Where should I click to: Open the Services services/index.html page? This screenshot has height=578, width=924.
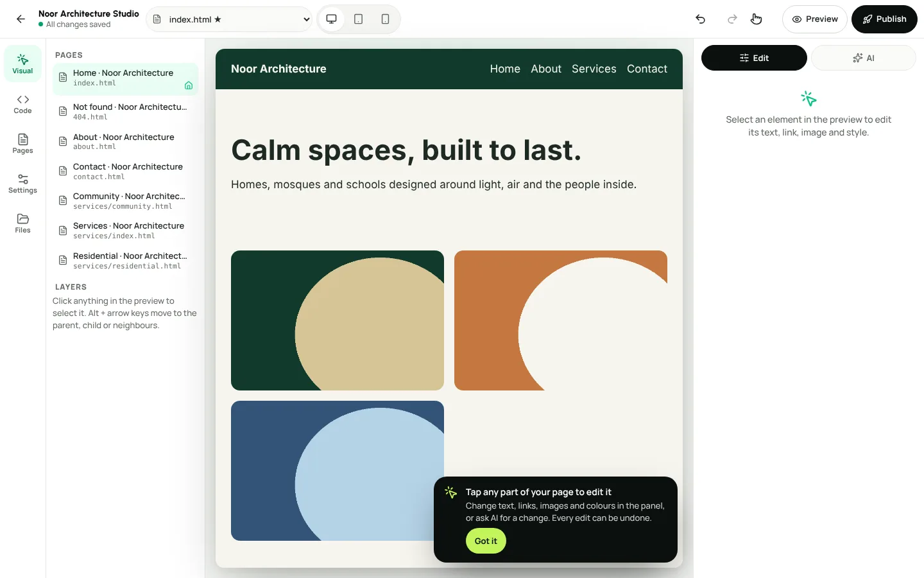click(125, 231)
